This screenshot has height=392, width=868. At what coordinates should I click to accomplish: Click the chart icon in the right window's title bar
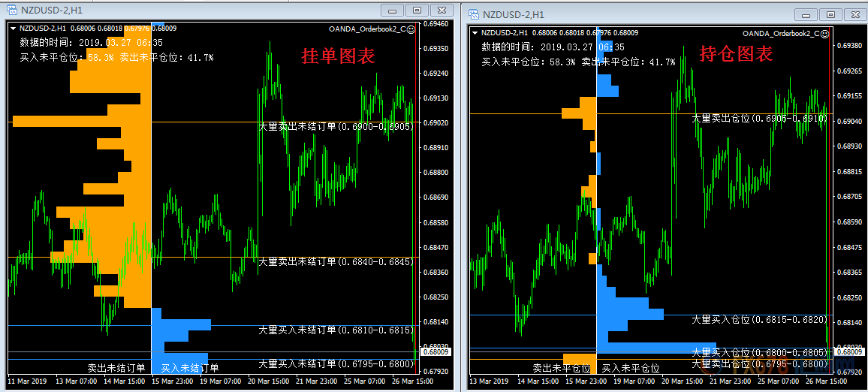point(474,14)
